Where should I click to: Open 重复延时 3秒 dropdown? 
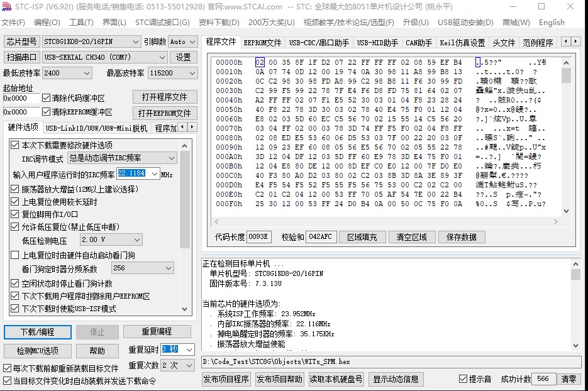[189, 350]
